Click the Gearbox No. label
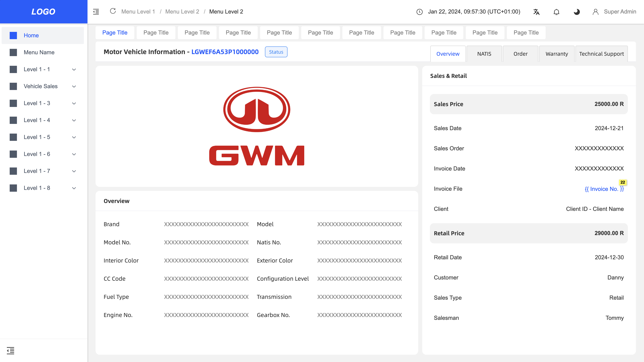This screenshot has width=644, height=362. click(x=273, y=315)
